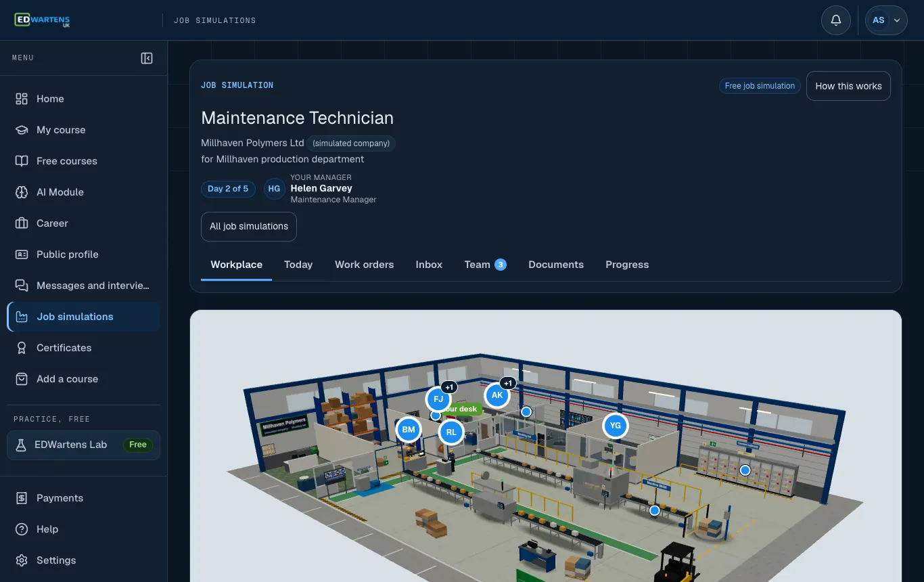Screen dimensions: 924x582
Task: Open Certificates menu item
Action: (x=83, y=348)
